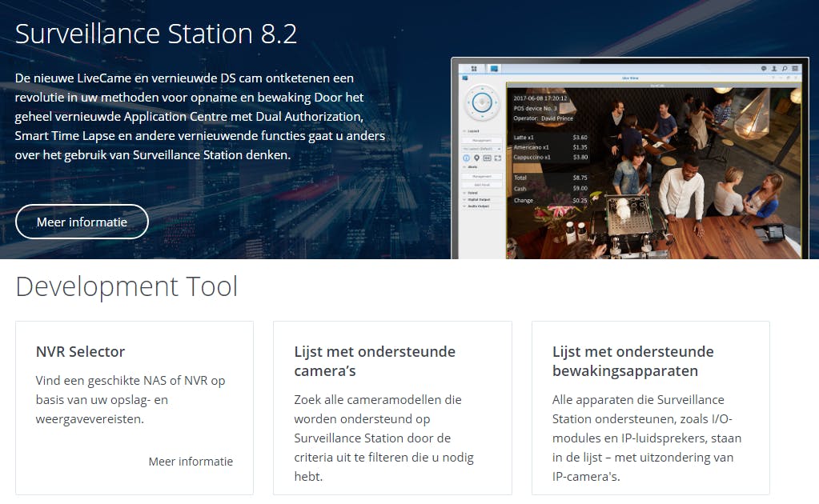This screenshot has height=504, width=819.
Task: Click the hero paragraph starting 'De nieuwe LiveCame'
Action: click(200, 116)
